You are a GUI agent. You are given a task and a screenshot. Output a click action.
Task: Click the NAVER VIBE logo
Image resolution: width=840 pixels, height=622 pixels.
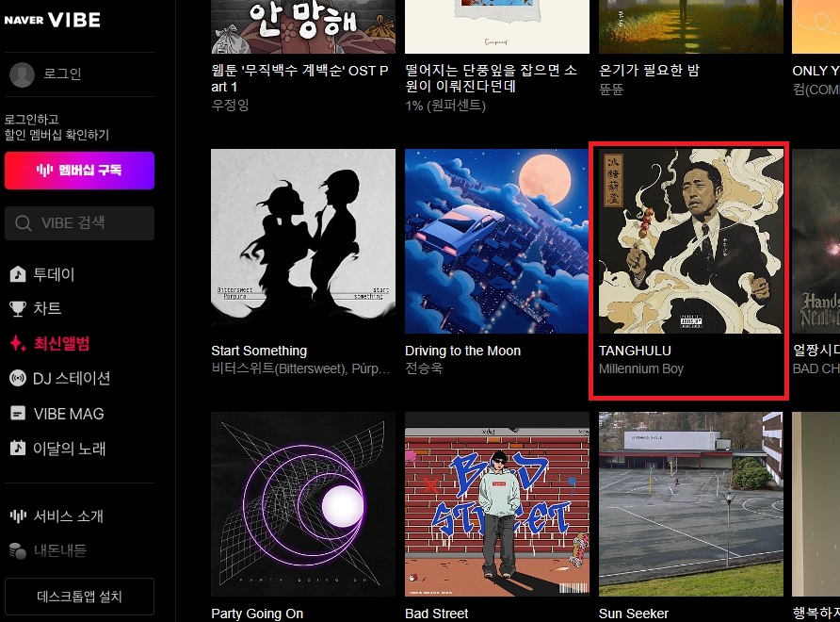pos(53,21)
